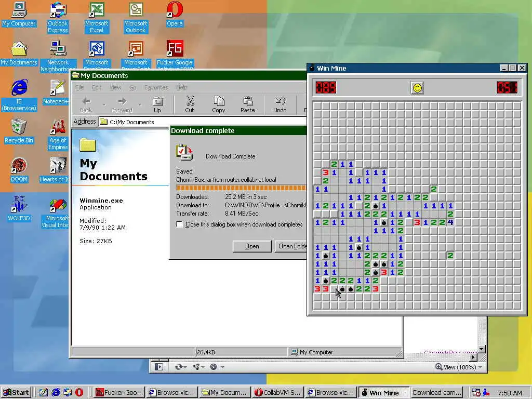Viewport: 532px width, 399px height.
Task: Open the View menu in My Documents
Action: click(x=115, y=87)
